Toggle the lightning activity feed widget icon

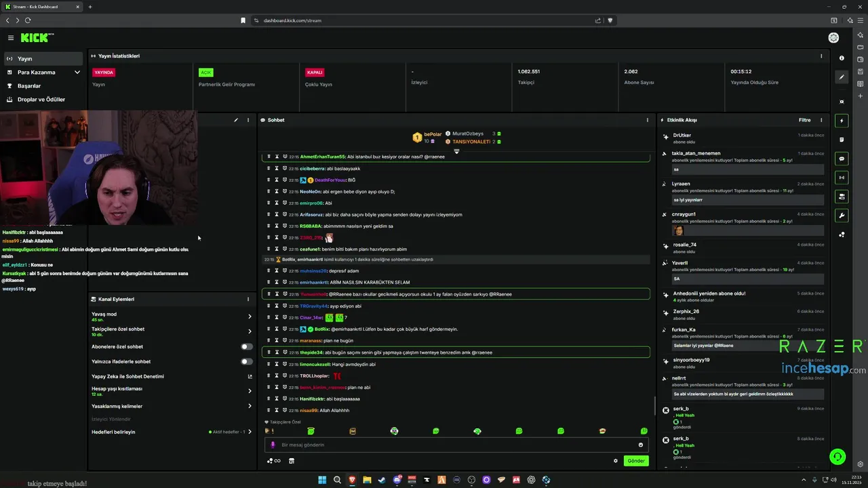(x=842, y=121)
